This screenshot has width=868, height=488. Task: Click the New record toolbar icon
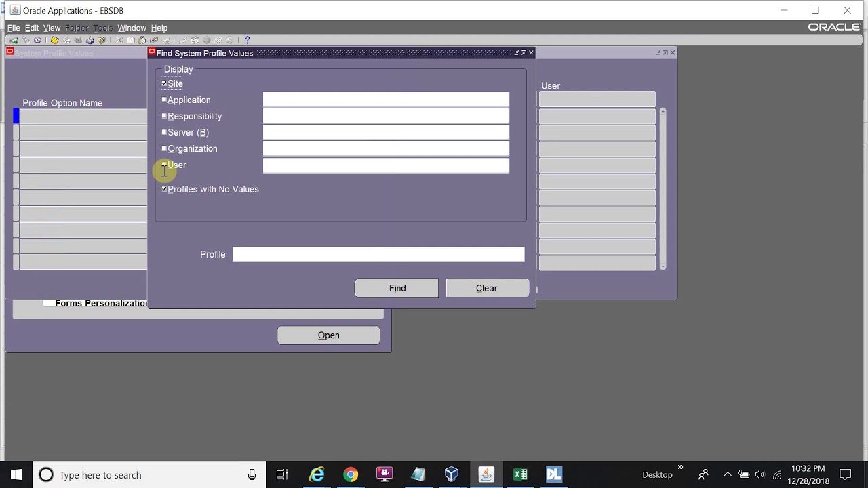point(14,41)
